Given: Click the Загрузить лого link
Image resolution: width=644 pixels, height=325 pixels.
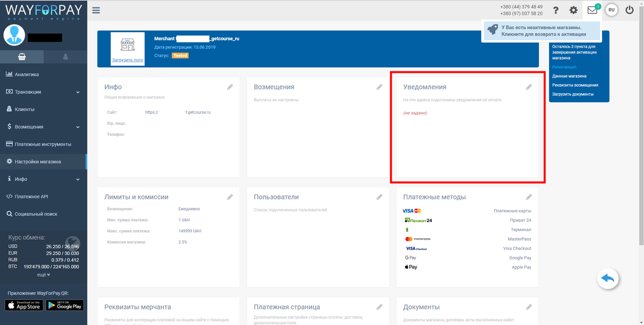Looking at the screenshot, I should tap(127, 61).
